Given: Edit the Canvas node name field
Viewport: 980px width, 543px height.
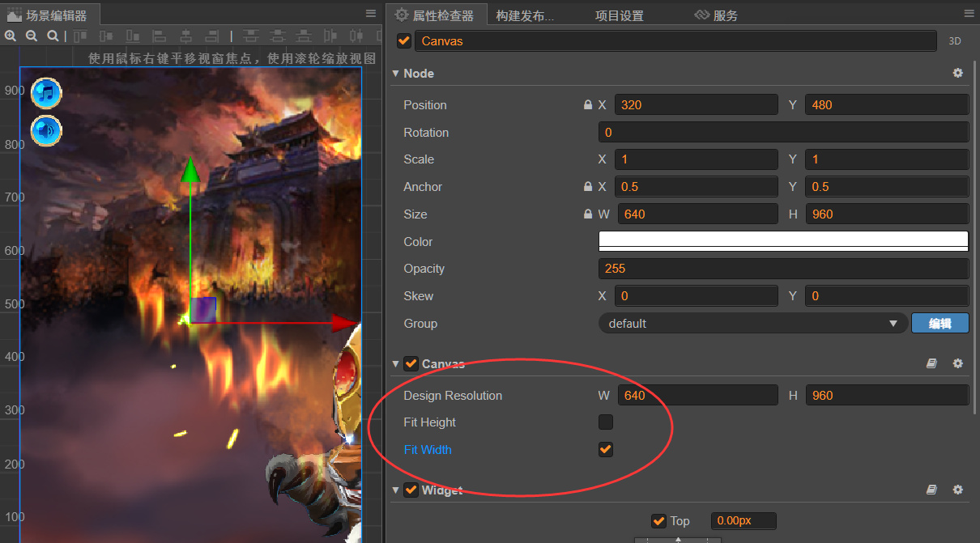Looking at the screenshot, I should (676, 40).
